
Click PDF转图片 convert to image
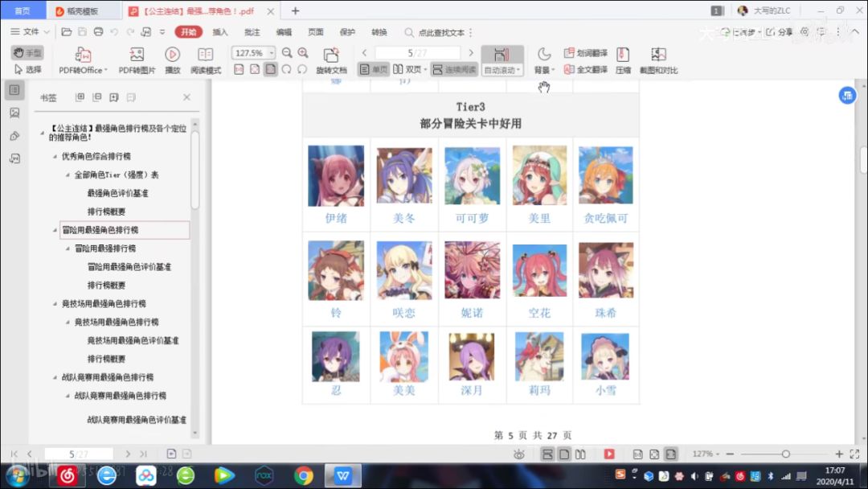137,60
